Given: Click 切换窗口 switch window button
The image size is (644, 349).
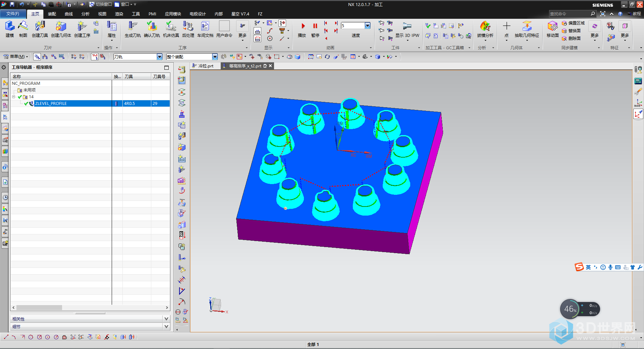Looking at the screenshot, I should coord(101,4).
